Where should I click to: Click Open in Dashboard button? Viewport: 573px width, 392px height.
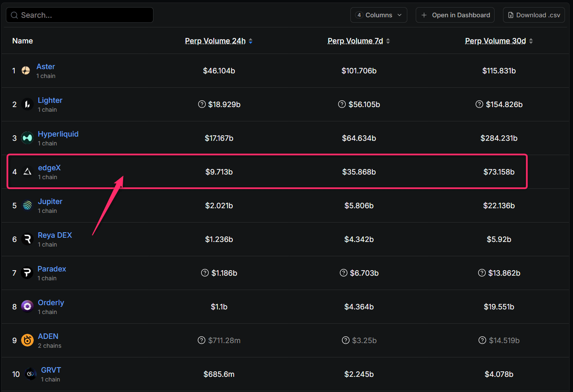(455, 15)
